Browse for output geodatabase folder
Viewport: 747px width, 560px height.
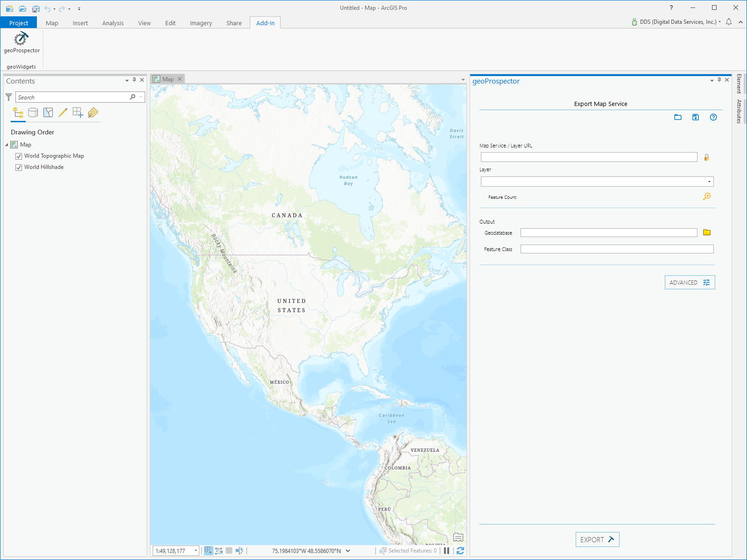point(707,232)
